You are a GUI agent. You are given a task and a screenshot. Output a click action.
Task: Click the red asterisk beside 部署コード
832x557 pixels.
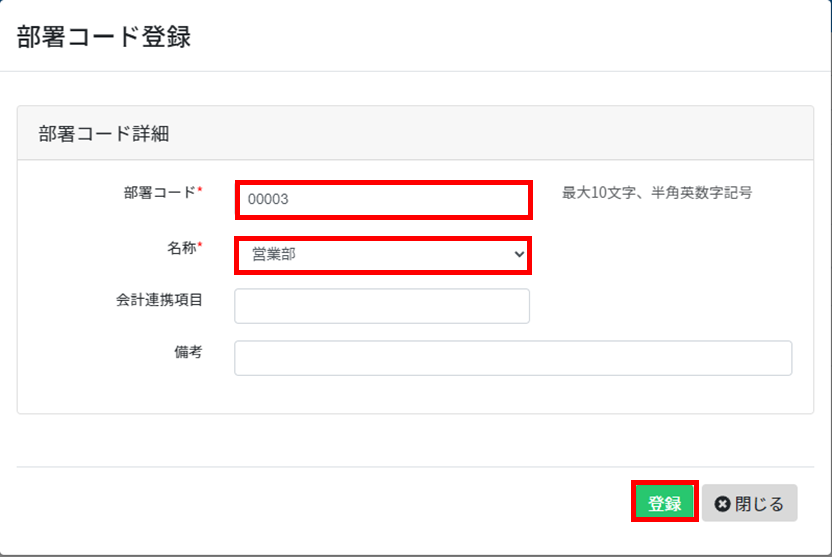[x=200, y=189]
